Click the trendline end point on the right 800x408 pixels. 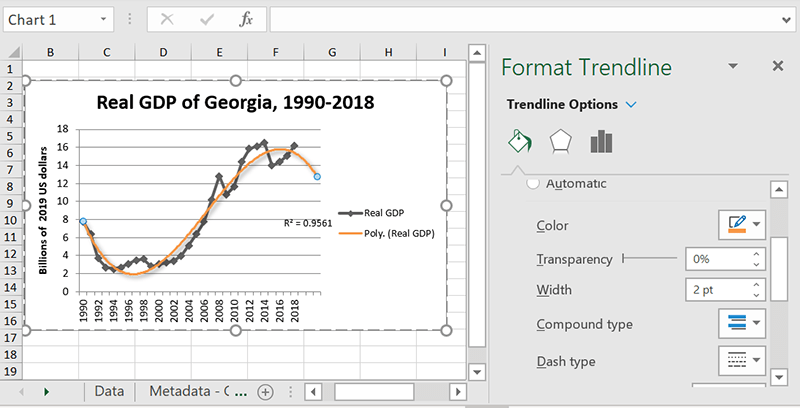coord(317,176)
